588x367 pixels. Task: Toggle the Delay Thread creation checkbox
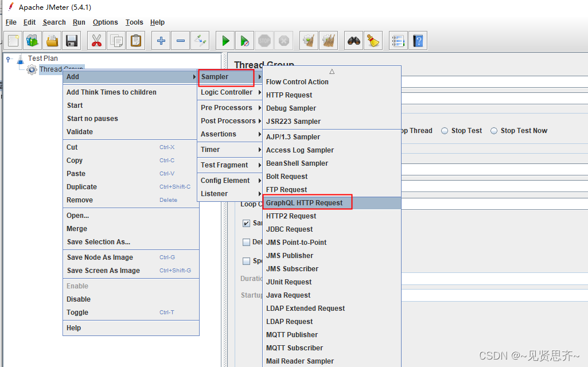pyautogui.click(x=246, y=242)
